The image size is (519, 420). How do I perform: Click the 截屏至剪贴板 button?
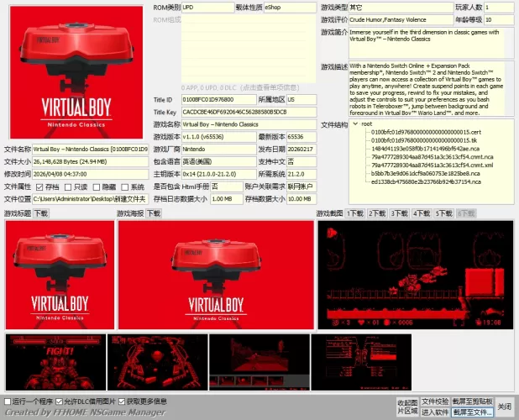[472, 402]
